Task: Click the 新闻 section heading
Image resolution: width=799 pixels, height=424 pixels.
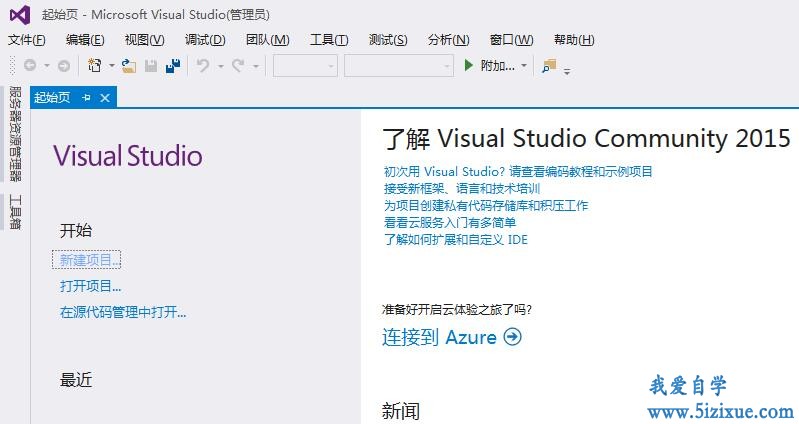Action: pyautogui.click(x=401, y=411)
